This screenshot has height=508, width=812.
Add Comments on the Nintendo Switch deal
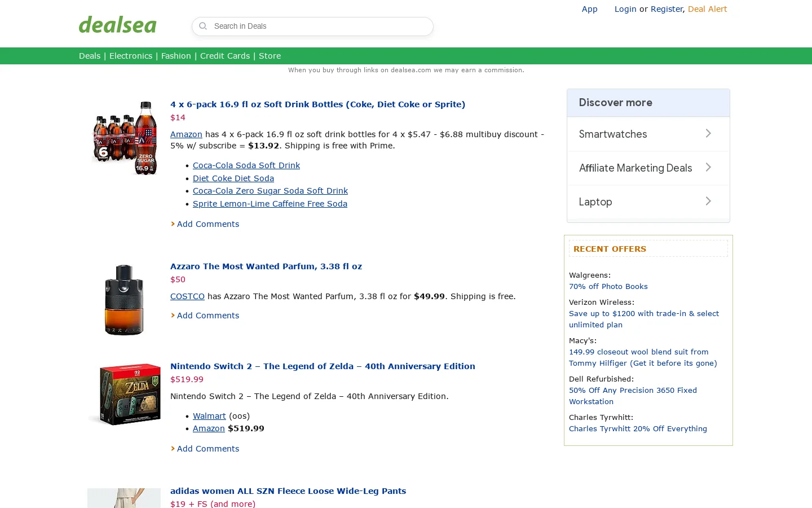coord(208,449)
